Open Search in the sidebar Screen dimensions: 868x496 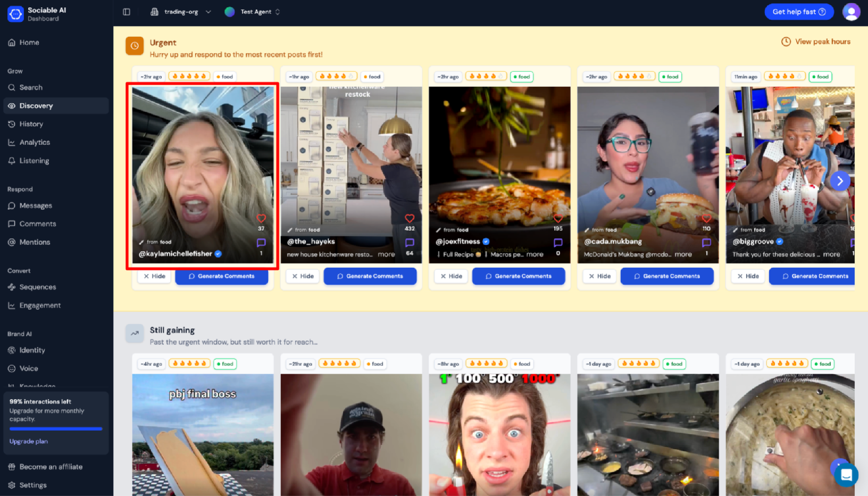click(x=56, y=87)
